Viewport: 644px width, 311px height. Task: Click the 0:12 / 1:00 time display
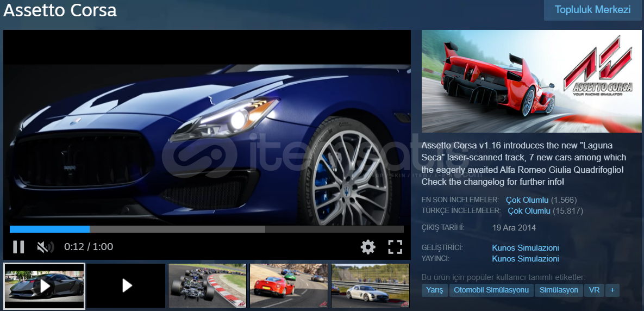pyautogui.click(x=89, y=246)
